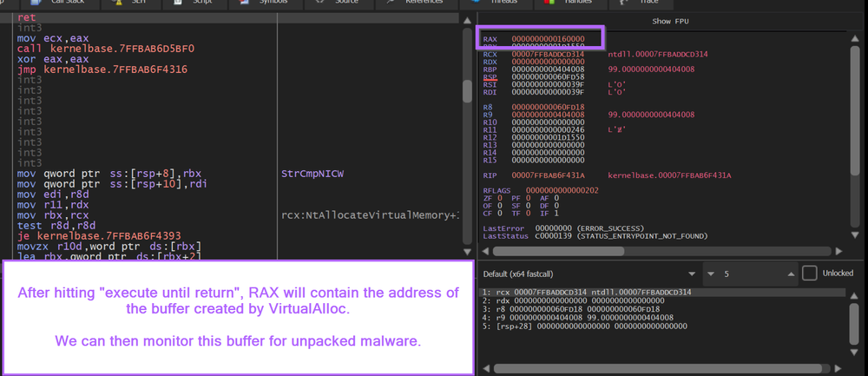Select the 'test r8d,r8d' instruction
This screenshot has width=868, height=376.
coord(56,226)
